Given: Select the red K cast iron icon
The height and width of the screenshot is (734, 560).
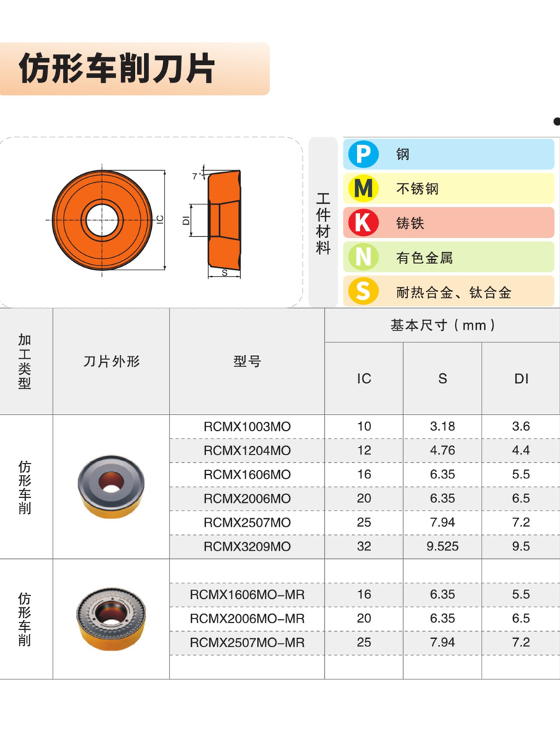Looking at the screenshot, I should tap(363, 223).
